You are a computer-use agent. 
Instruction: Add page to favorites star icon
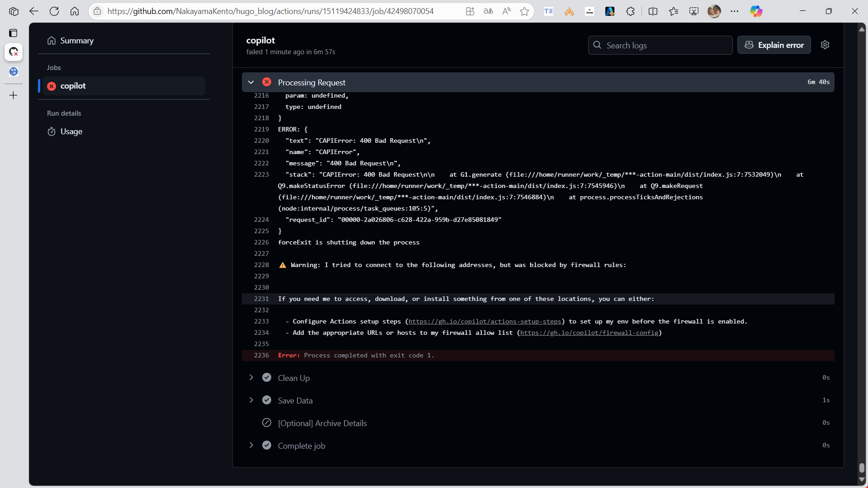click(x=524, y=11)
